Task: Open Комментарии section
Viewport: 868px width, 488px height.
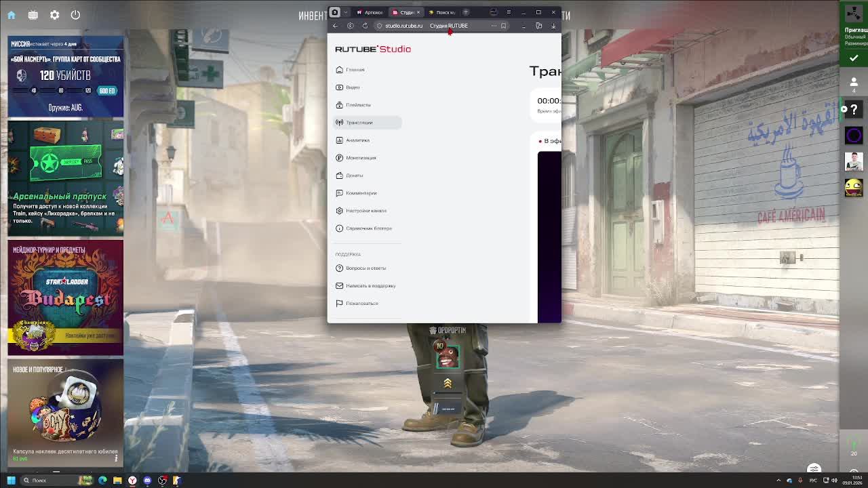Action: [367, 193]
